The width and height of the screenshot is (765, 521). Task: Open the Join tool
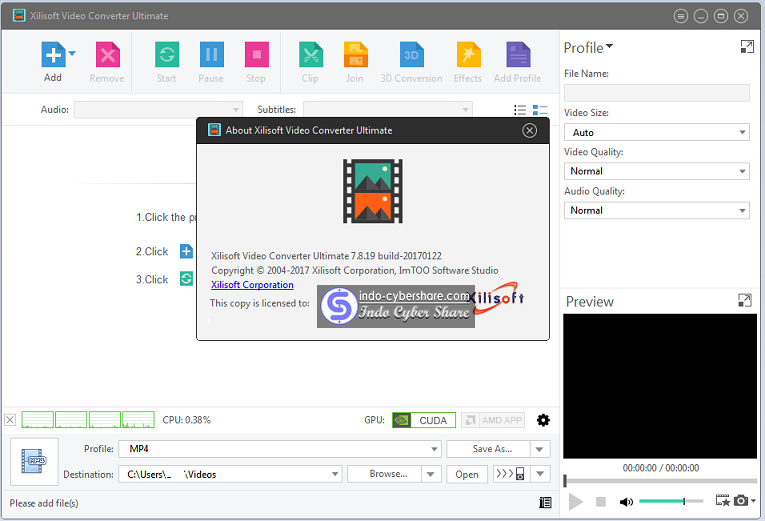click(356, 55)
